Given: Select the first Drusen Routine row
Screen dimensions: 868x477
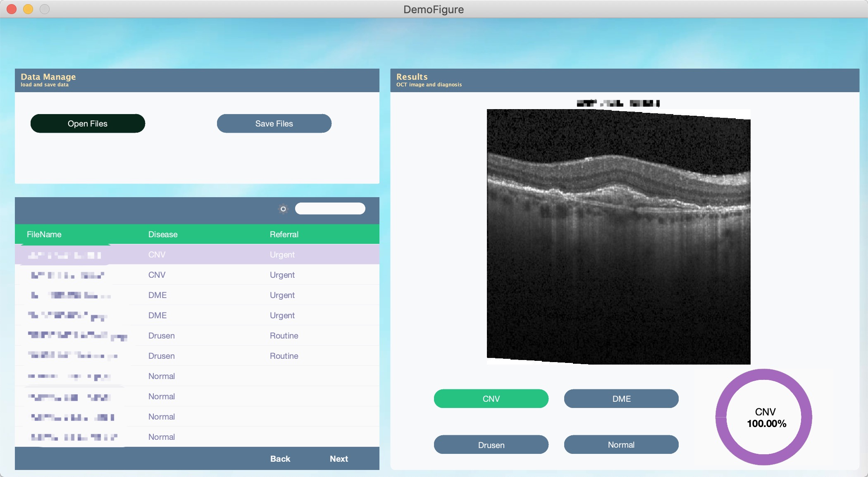Looking at the screenshot, I should [x=197, y=336].
